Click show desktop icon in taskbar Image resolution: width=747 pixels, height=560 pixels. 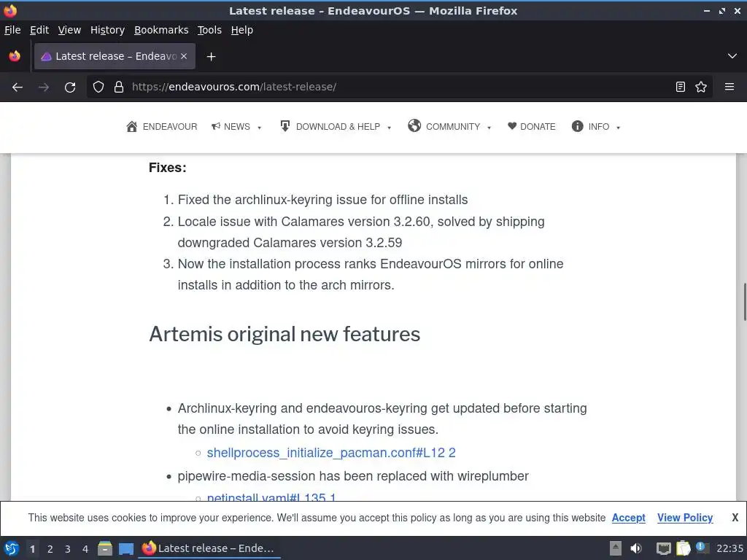(x=126, y=549)
